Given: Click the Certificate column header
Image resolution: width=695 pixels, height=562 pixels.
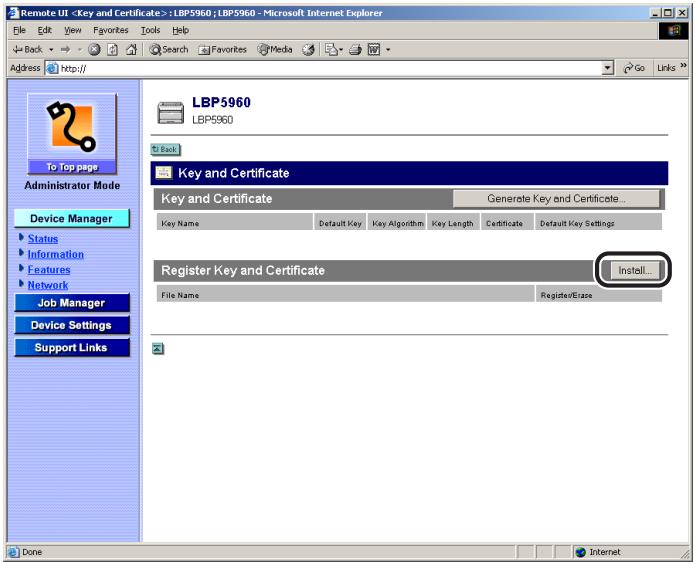Looking at the screenshot, I should tap(507, 223).
